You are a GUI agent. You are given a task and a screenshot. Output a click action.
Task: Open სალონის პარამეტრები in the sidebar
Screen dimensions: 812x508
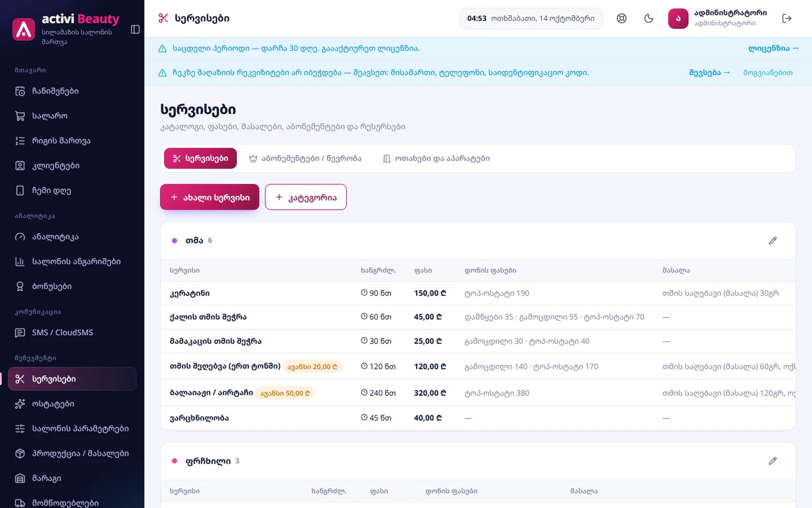[x=72, y=429]
